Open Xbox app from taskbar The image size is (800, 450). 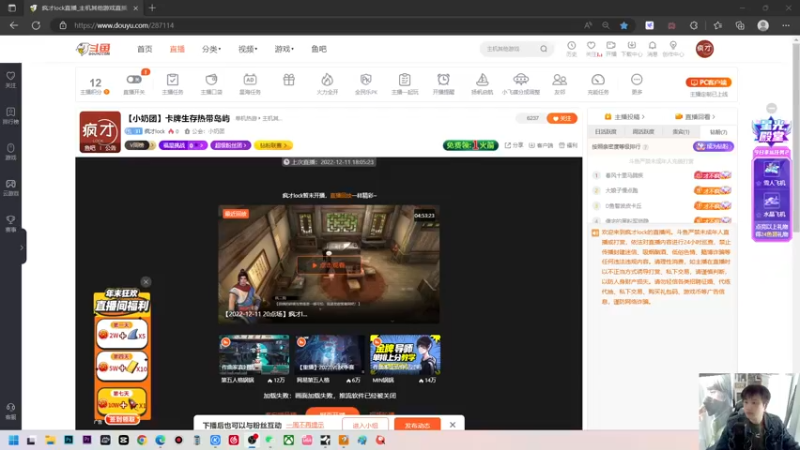click(289, 440)
